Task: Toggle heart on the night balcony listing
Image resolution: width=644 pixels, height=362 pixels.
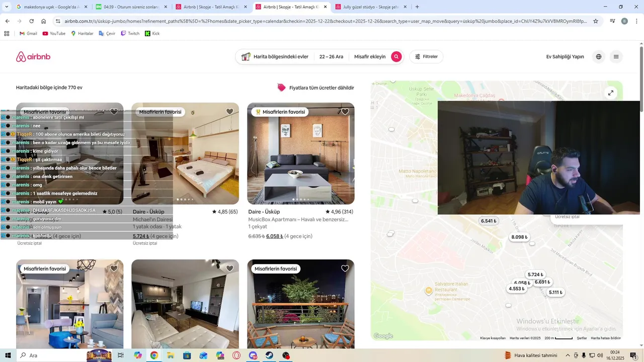Action: click(345, 268)
